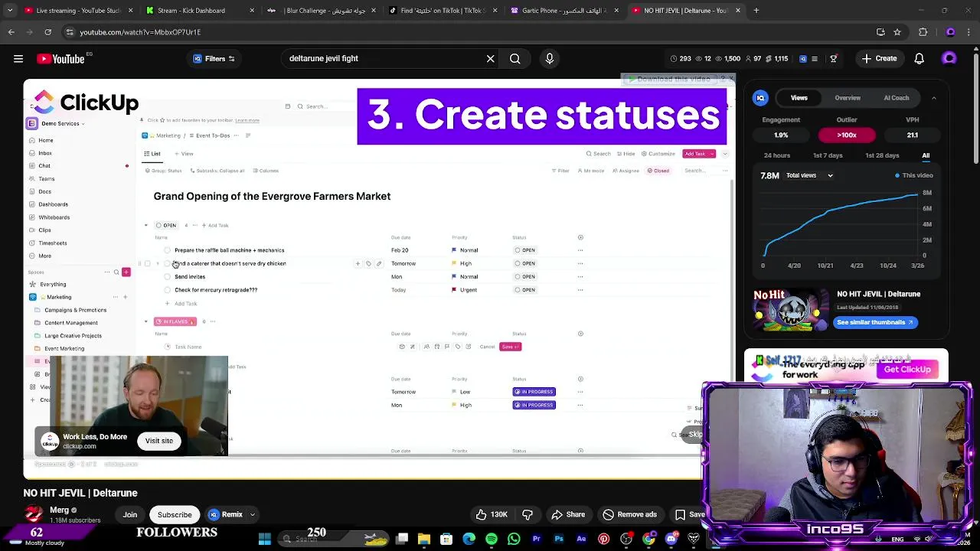Open Discord from the taskbar

(671, 539)
